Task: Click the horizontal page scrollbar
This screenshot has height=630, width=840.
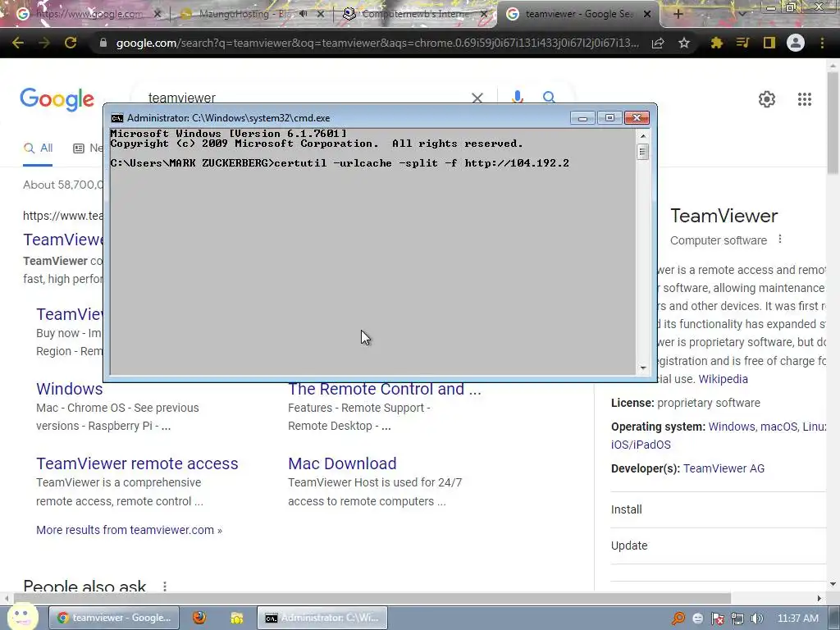Action: tap(372, 598)
